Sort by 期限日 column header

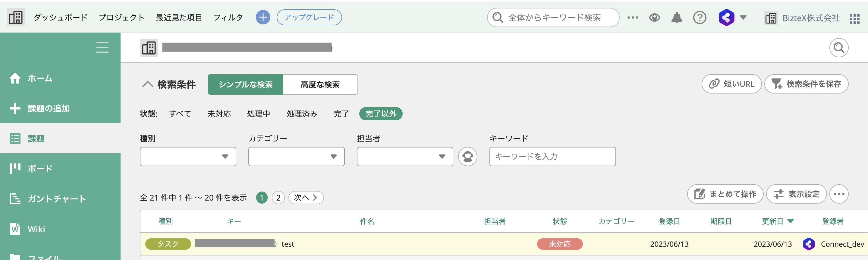(x=721, y=222)
